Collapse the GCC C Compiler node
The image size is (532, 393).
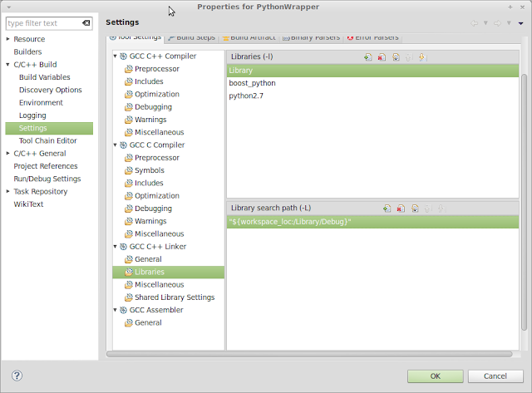115,145
